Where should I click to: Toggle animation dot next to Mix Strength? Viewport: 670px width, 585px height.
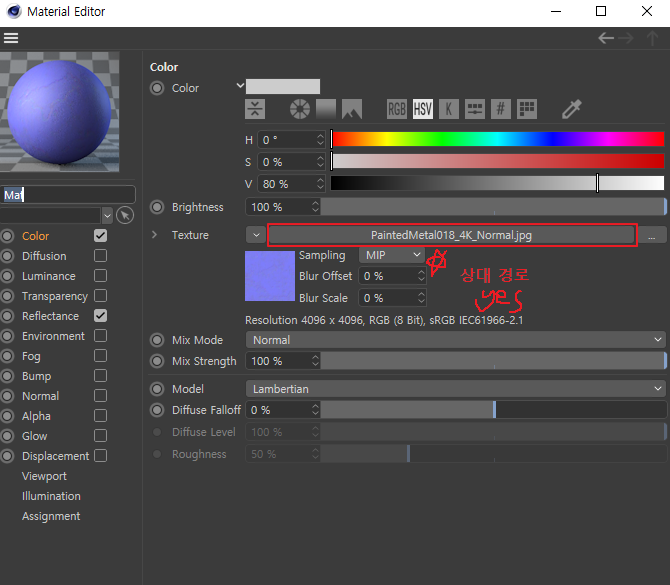(x=157, y=361)
